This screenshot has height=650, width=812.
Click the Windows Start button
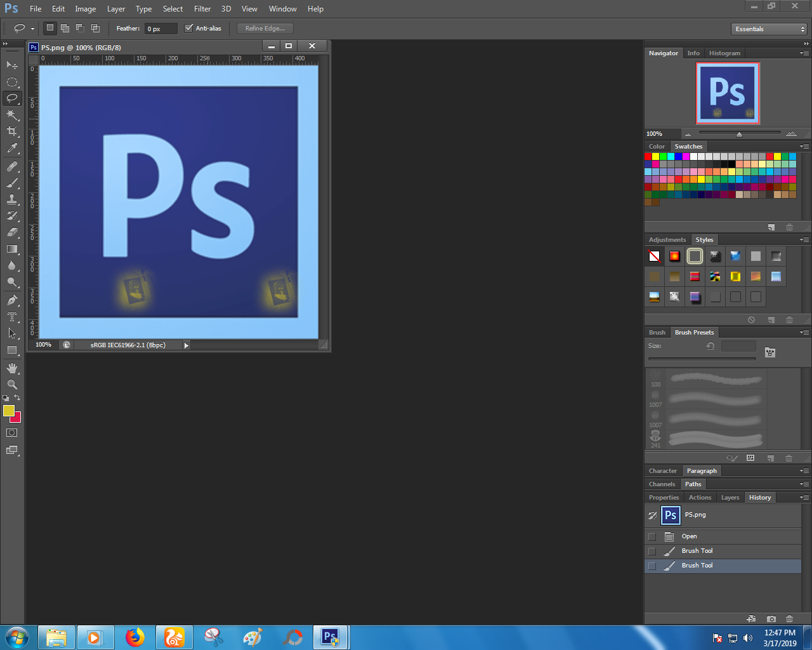17,637
